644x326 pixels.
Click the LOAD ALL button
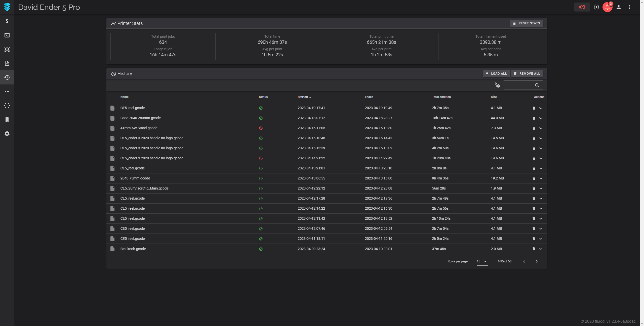point(496,74)
